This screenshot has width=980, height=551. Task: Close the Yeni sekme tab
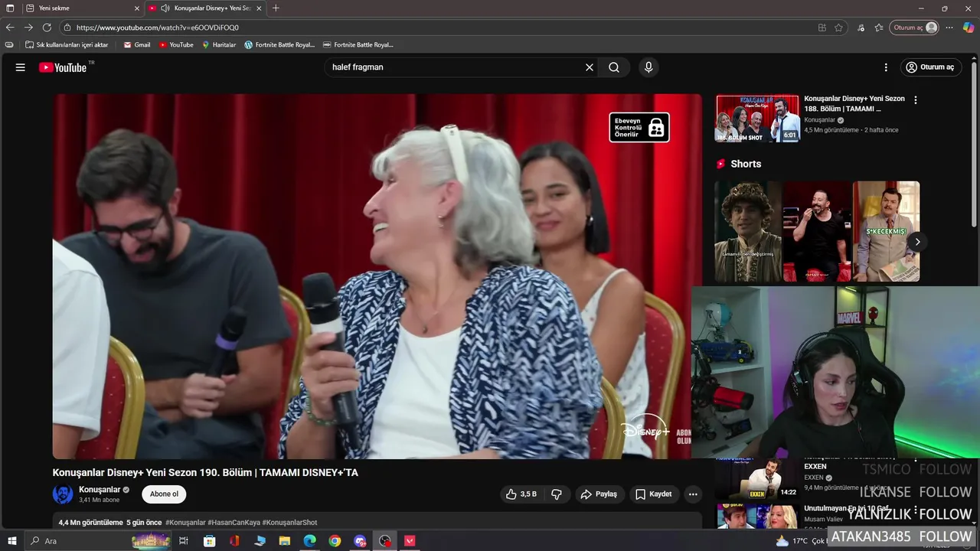click(136, 8)
